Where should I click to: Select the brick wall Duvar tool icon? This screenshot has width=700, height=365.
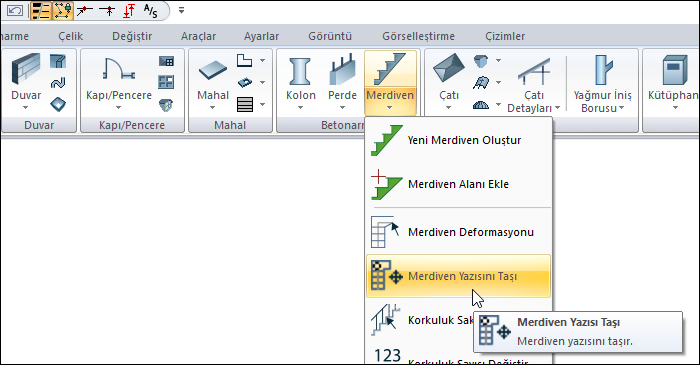pos(26,70)
